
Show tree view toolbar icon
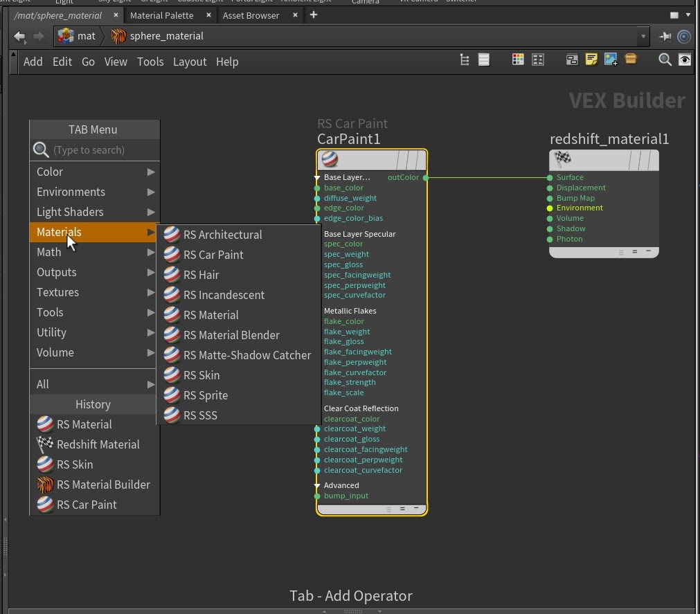(x=465, y=60)
